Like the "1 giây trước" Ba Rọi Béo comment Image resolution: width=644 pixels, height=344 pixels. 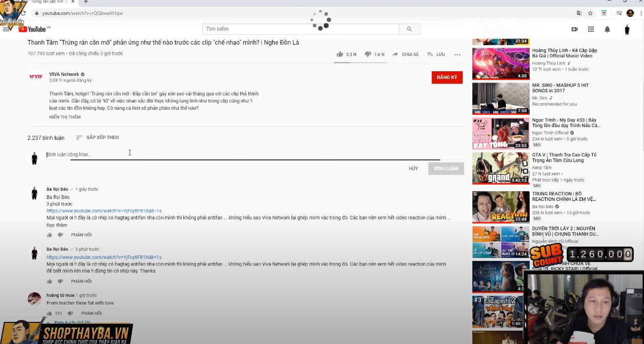(50, 235)
